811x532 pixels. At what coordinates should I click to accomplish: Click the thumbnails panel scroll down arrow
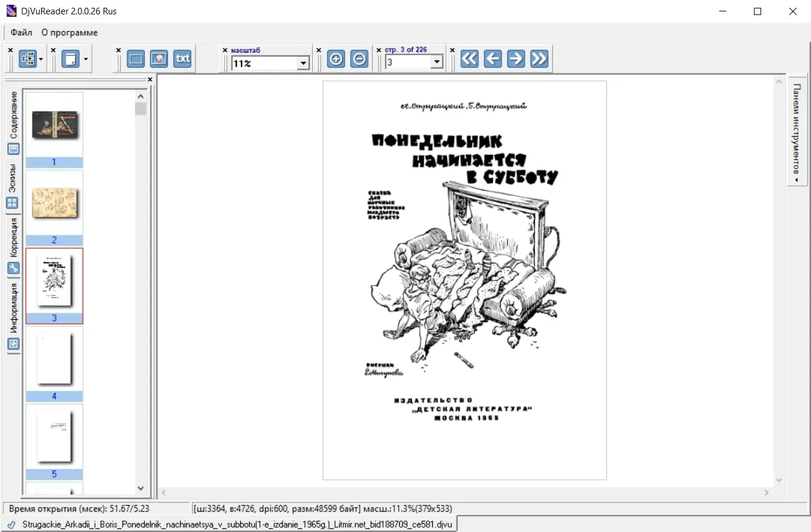(x=141, y=488)
